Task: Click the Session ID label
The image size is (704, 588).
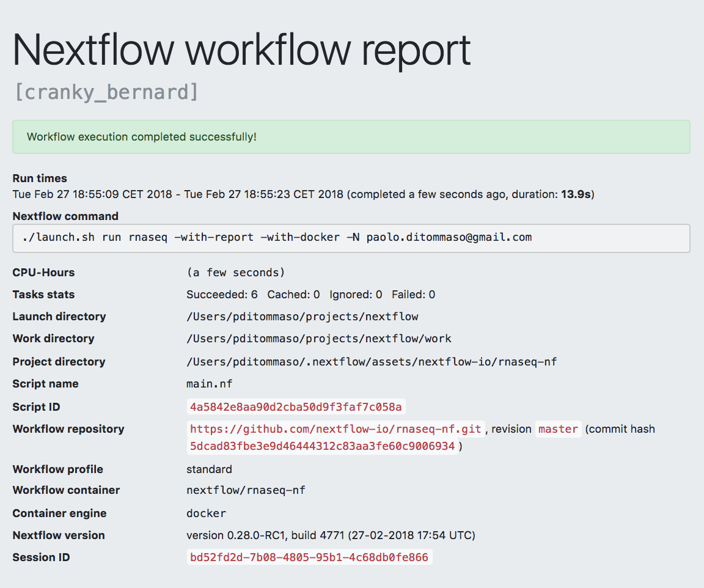Action: [x=42, y=557]
